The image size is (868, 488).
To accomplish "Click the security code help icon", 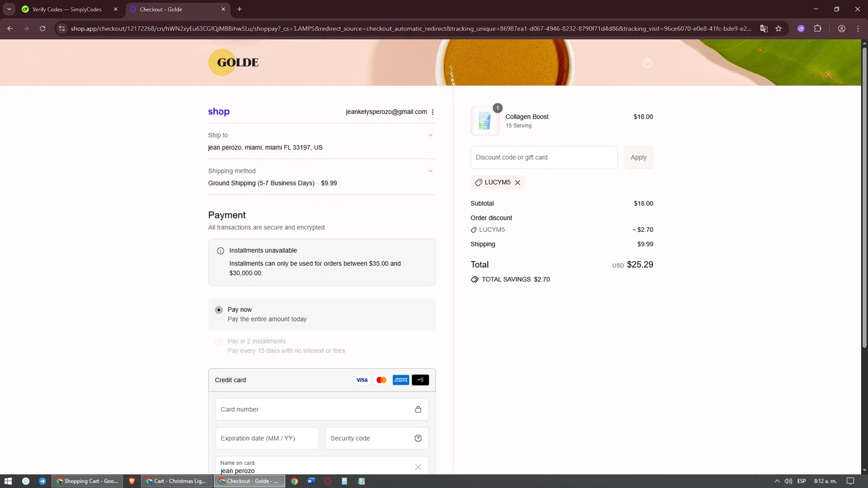I will tap(418, 438).
